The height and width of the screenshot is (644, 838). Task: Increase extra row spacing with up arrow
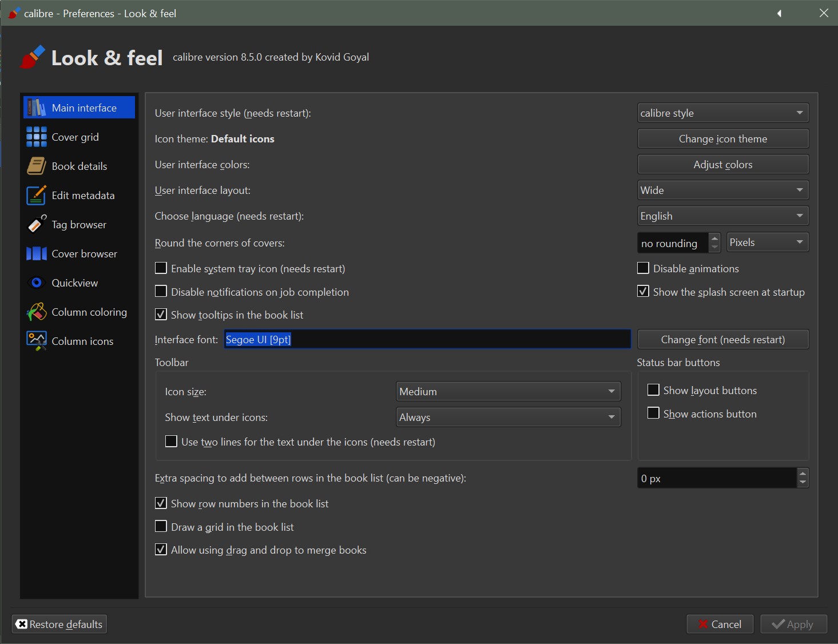point(803,473)
